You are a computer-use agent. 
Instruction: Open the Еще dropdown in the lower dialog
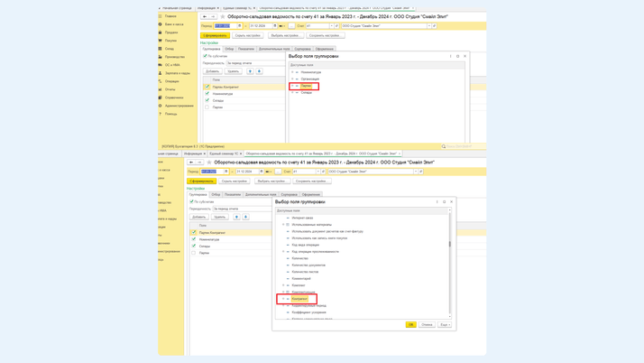pos(444,324)
